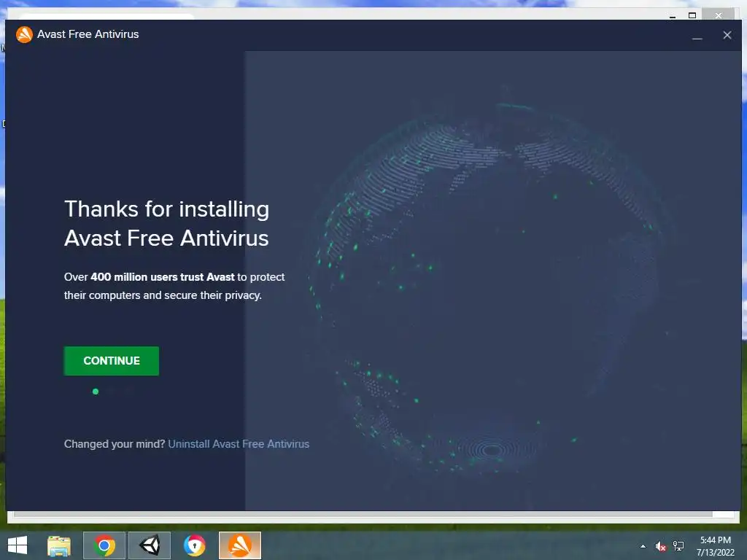
Task: Select the first green page indicator dot
Action: (96, 392)
